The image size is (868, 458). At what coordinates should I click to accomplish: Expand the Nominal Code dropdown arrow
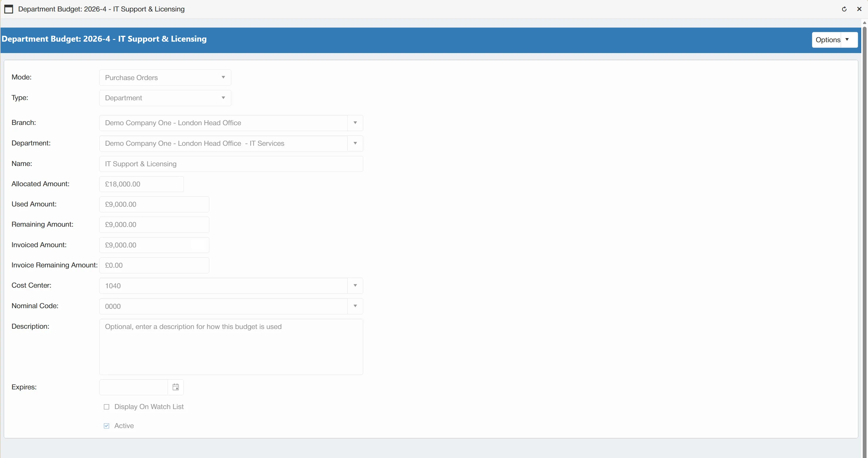point(355,306)
